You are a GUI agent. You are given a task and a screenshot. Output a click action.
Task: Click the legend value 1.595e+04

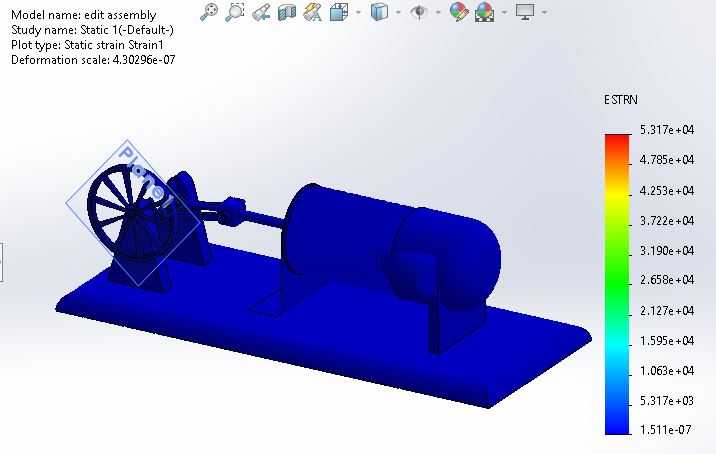click(x=667, y=341)
